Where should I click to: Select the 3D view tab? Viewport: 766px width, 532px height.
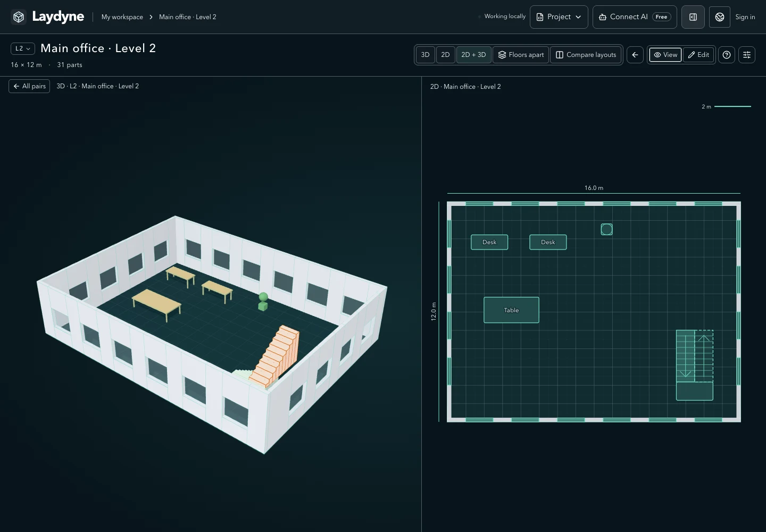click(x=425, y=55)
